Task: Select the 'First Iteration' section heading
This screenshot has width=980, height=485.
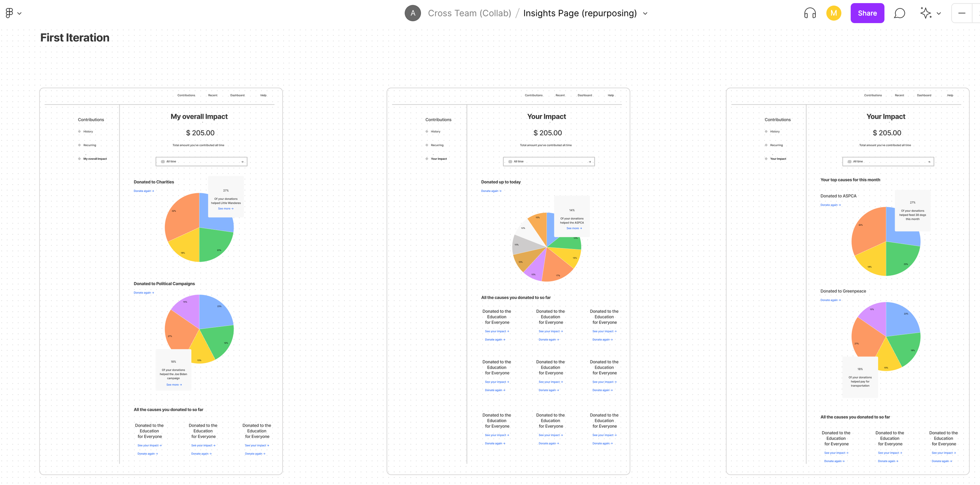Action: point(75,38)
